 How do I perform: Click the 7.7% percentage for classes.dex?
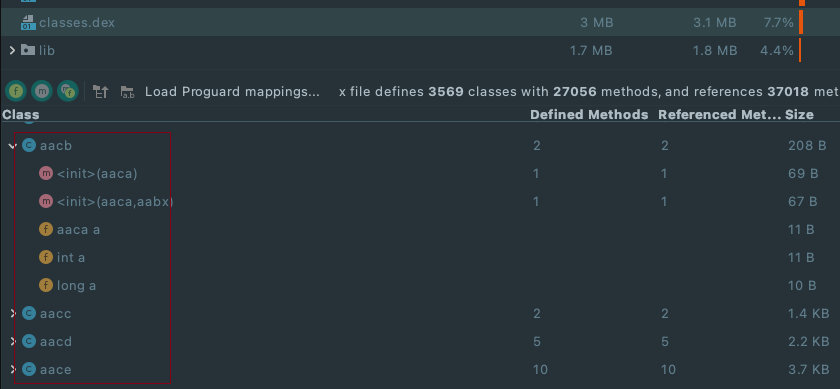(778, 23)
